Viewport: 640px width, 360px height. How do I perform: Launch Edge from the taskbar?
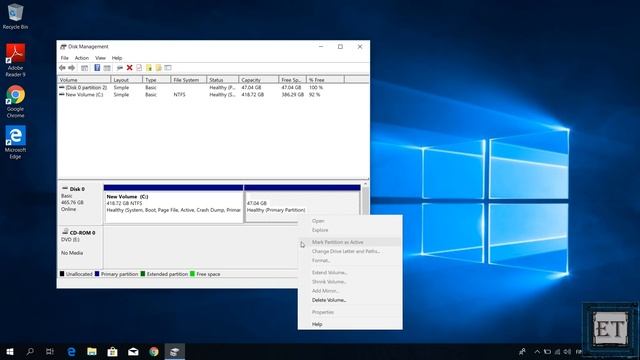pos(71,351)
